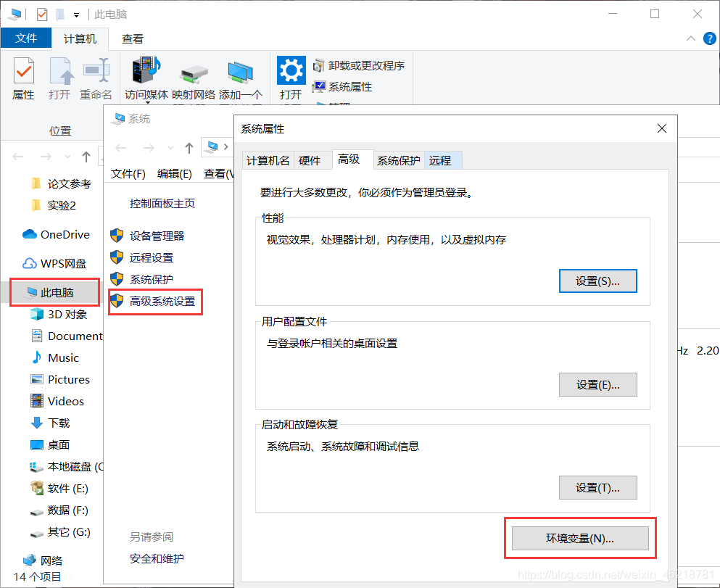The width and height of the screenshot is (720, 588).
Task: Open the 桌面 desktop folder
Action: click(50, 444)
